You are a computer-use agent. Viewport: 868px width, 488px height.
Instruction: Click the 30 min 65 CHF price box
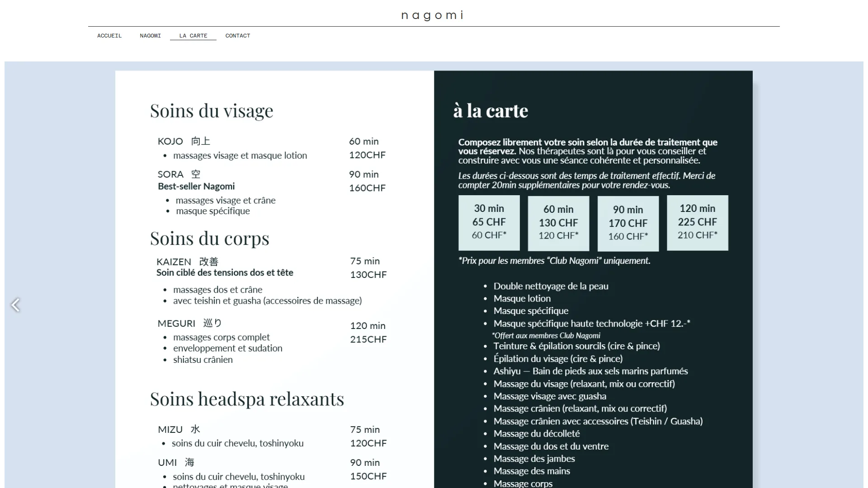[489, 223]
